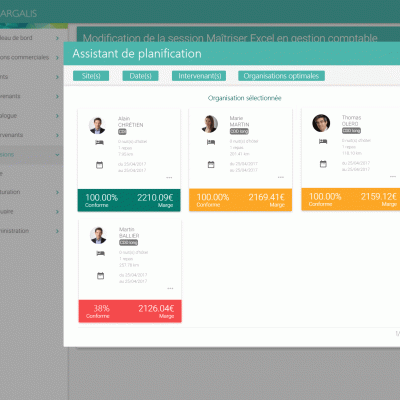Expand the 'inistration' sidebar chevron
The image size is (400, 400).
57,231
